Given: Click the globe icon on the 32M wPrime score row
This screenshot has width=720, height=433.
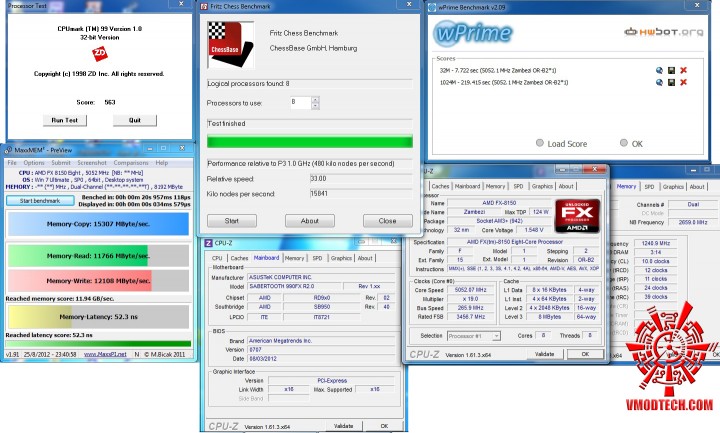Looking at the screenshot, I should pos(659,70).
